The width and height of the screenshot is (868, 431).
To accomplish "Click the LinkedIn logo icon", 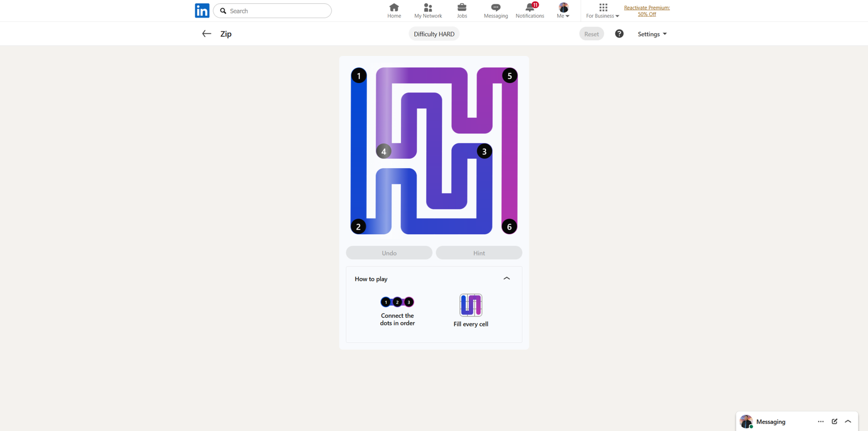I will click(202, 11).
